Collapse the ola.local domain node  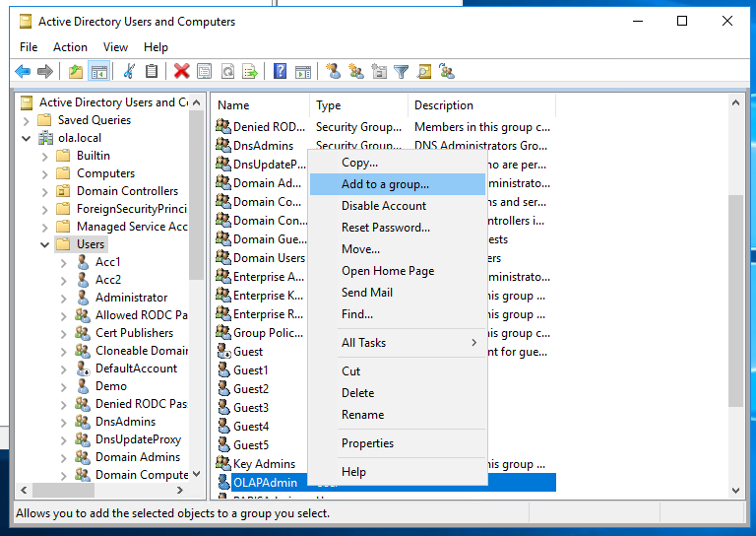27,139
